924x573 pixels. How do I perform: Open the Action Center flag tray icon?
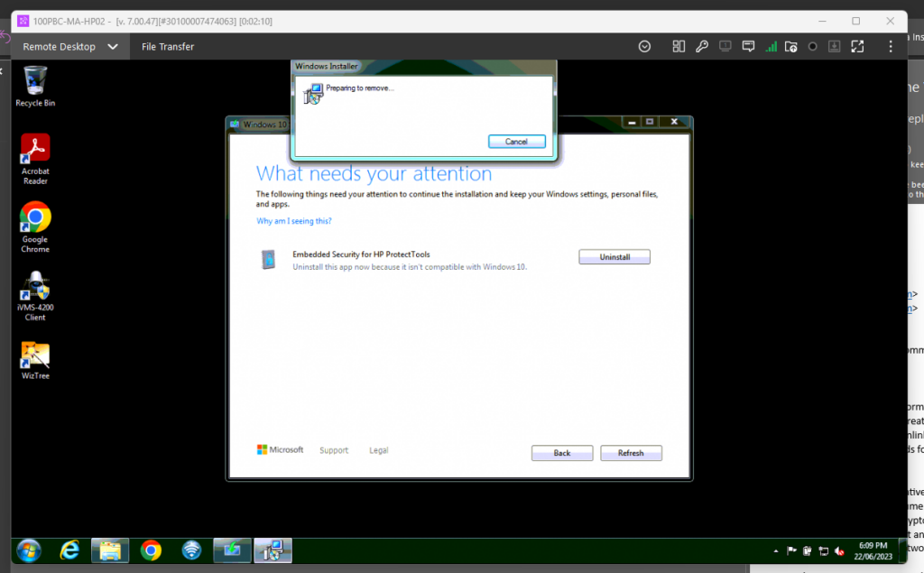(x=791, y=551)
